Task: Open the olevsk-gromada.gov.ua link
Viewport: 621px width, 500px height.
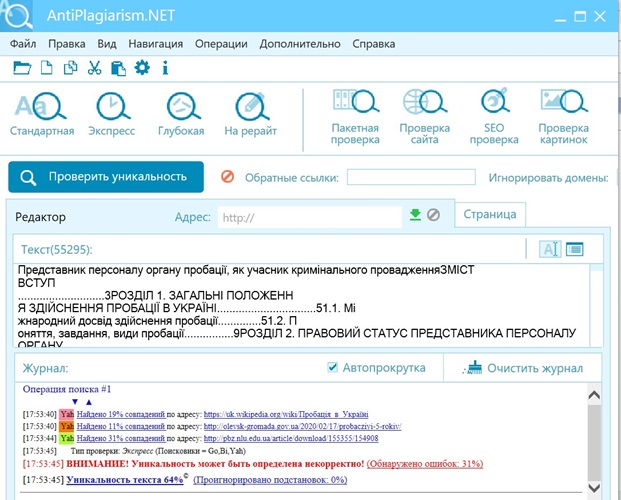Action: tap(303, 426)
